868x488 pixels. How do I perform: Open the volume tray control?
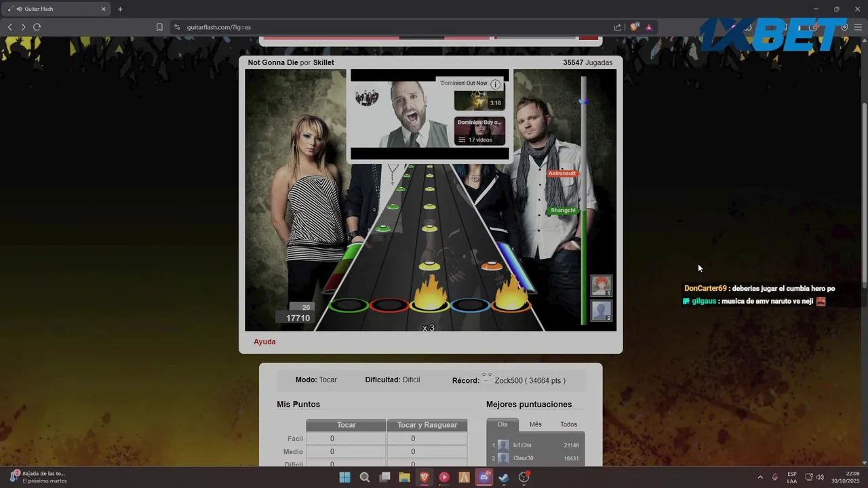821,477
